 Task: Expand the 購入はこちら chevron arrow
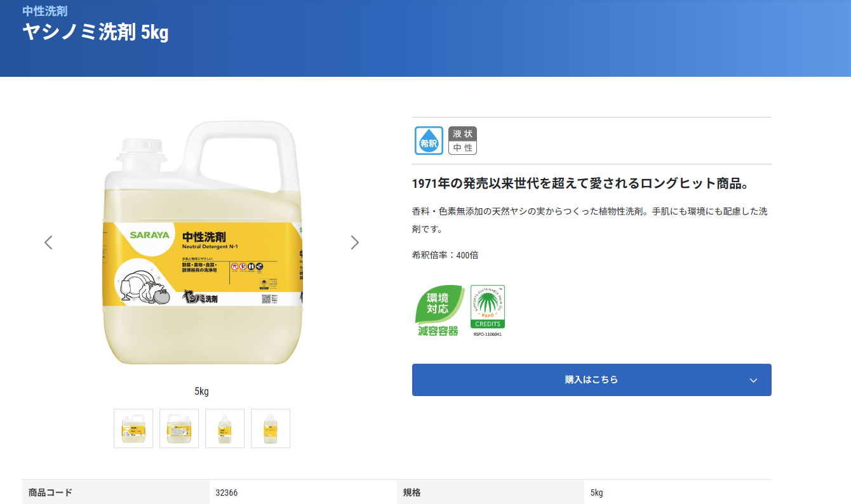tap(753, 380)
